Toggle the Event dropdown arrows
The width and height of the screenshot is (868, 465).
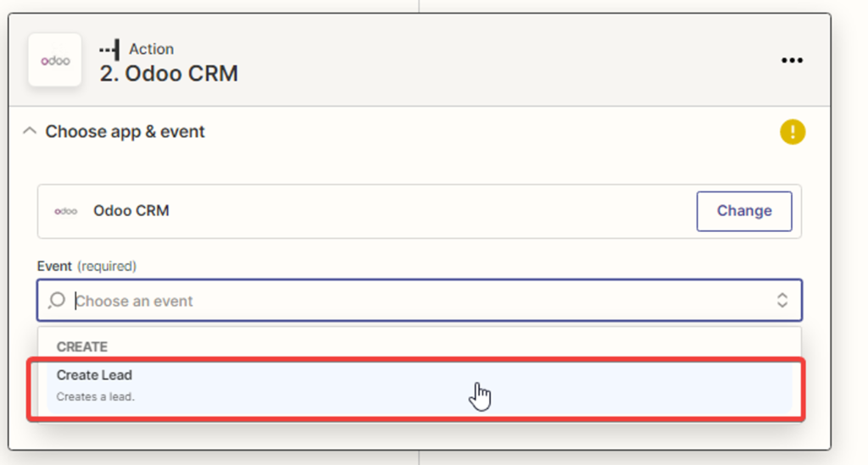click(782, 301)
